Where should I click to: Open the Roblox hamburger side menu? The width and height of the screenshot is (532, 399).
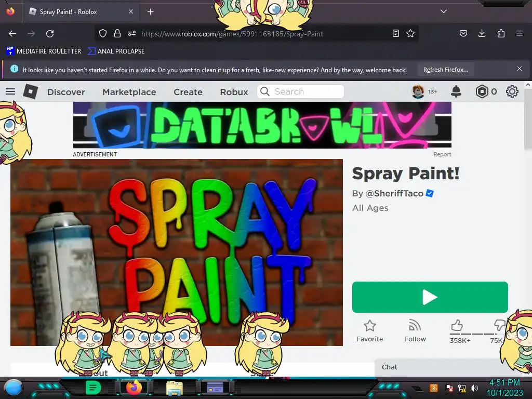10,91
